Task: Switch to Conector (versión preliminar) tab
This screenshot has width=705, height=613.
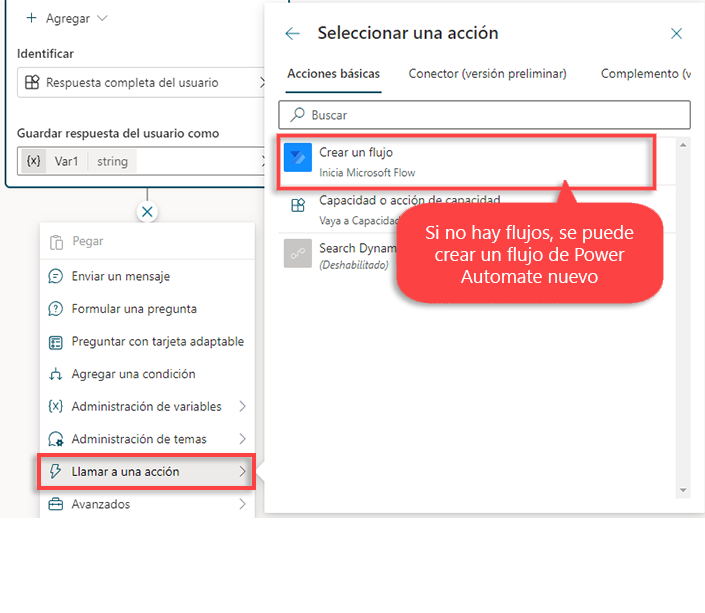Action: [487, 74]
